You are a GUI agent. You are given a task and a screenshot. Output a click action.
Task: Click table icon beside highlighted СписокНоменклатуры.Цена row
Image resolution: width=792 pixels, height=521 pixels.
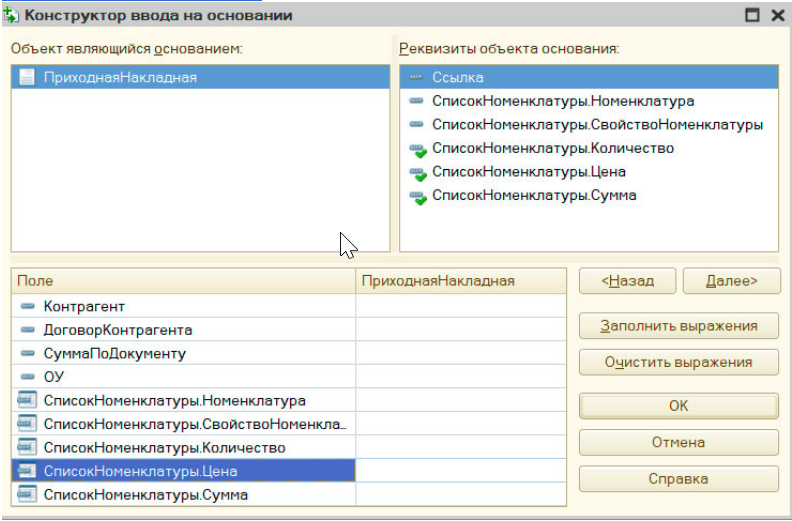pos(27,470)
